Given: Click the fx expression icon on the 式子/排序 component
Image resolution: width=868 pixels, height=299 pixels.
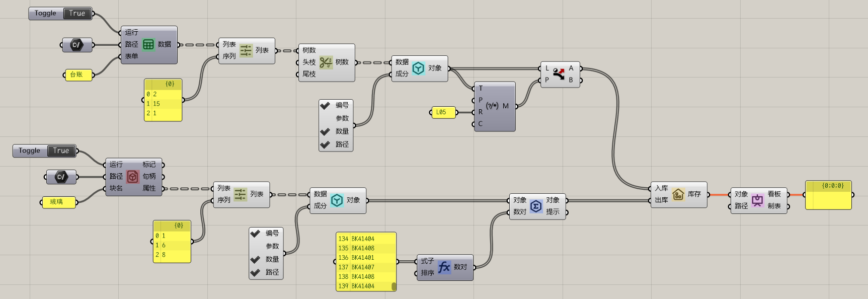Looking at the screenshot, I should click(x=444, y=267).
